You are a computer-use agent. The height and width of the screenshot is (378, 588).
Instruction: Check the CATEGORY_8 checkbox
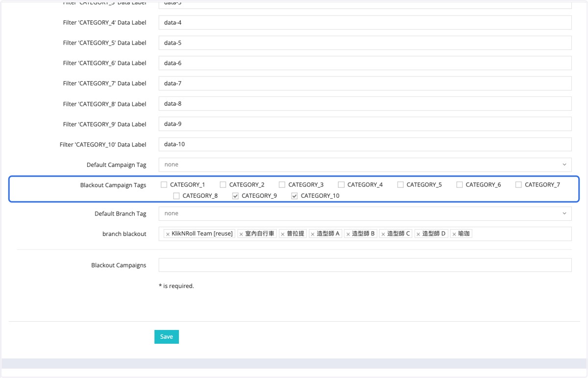coord(176,196)
